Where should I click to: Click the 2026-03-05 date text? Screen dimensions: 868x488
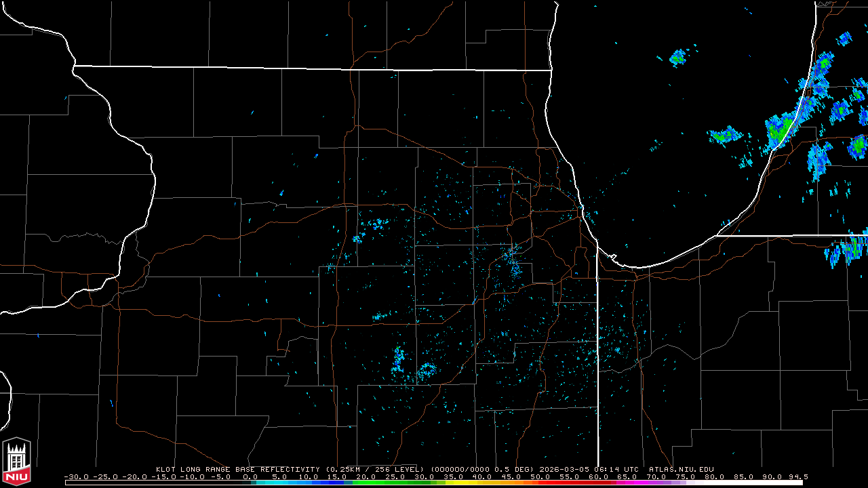pos(564,469)
